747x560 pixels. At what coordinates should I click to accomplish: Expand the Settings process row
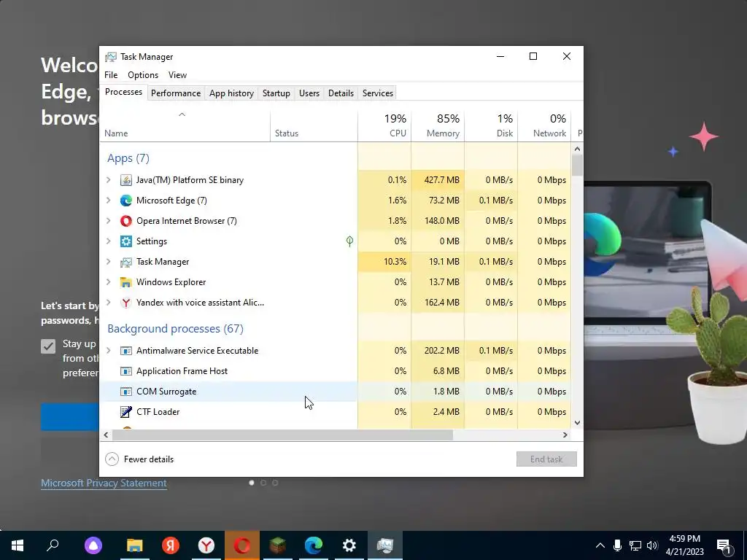tap(109, 241)
